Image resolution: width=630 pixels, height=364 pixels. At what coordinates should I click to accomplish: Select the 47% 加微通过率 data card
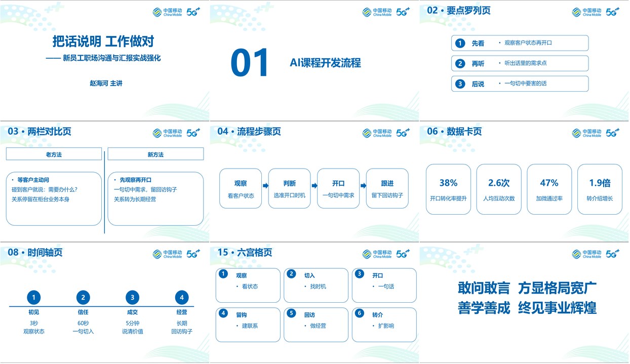549,189
